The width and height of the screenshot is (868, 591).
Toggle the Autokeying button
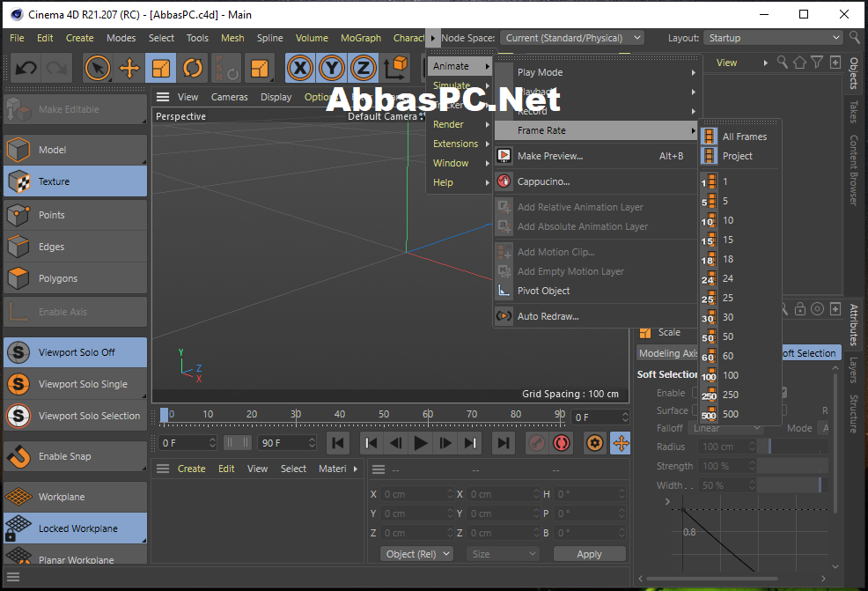coord(562,443)
